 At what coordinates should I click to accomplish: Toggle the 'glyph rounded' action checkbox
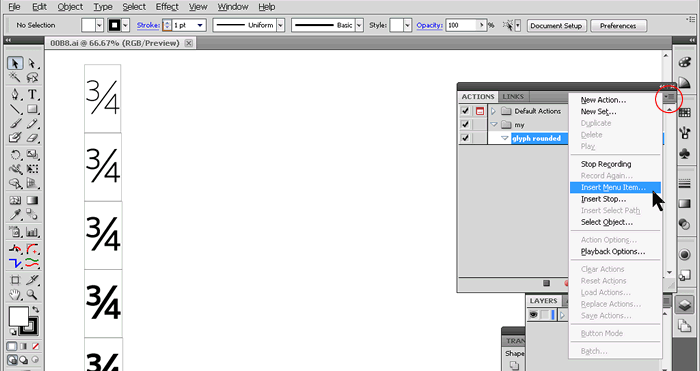[x=465, y=138]
